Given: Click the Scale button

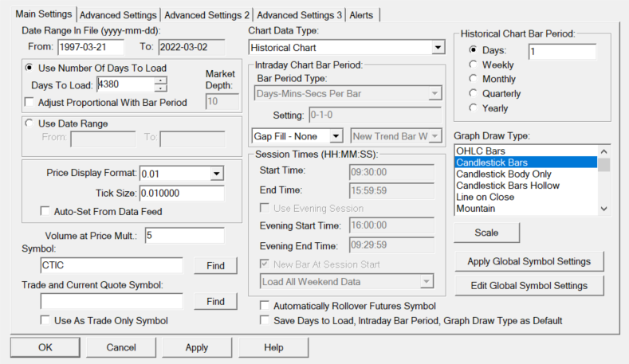Looking at the screenshot, I should point(486,233).
